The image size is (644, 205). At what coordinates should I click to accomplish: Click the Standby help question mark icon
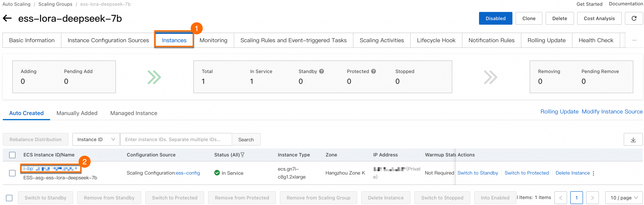(x=321, y=71)
